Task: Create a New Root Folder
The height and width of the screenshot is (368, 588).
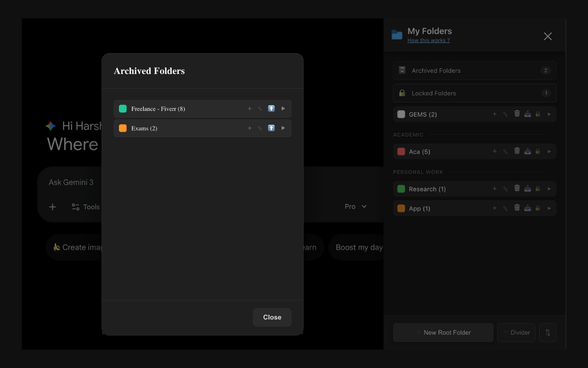Action: 443,332
